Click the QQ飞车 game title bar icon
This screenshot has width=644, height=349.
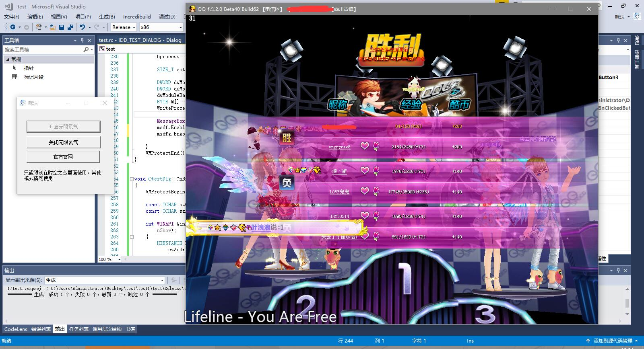[x=193, y=9]
